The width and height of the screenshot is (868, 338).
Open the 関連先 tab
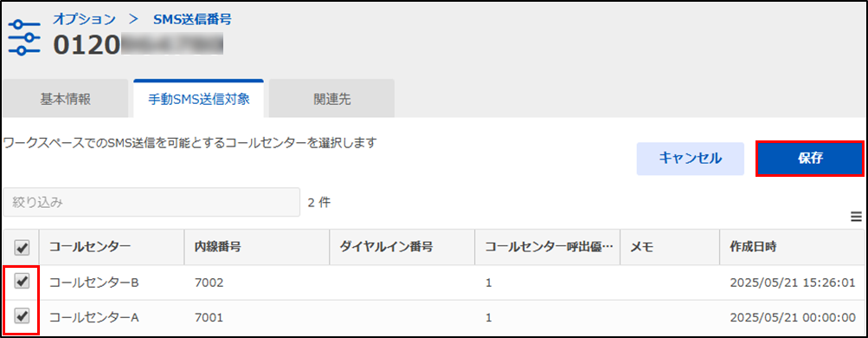tap(332, 99)
